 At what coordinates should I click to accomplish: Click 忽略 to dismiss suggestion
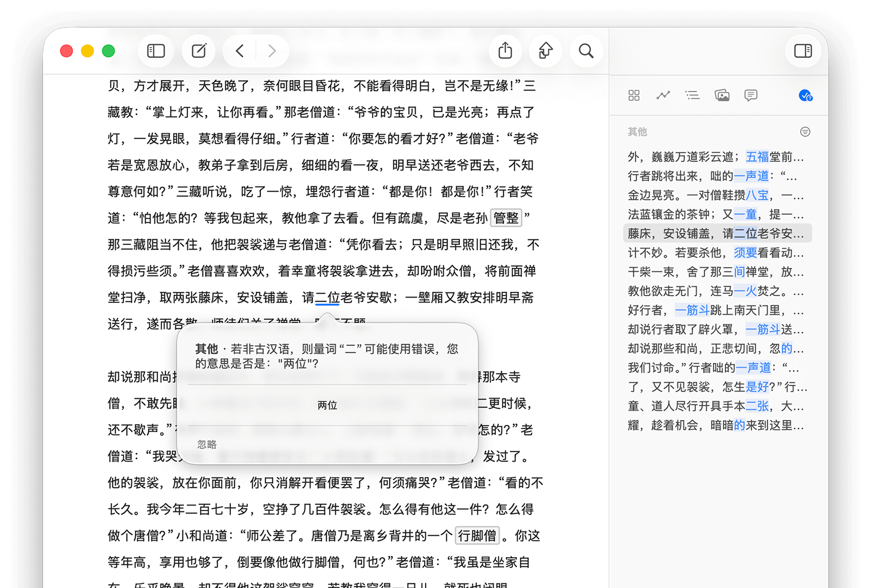(x=207, y=444)
